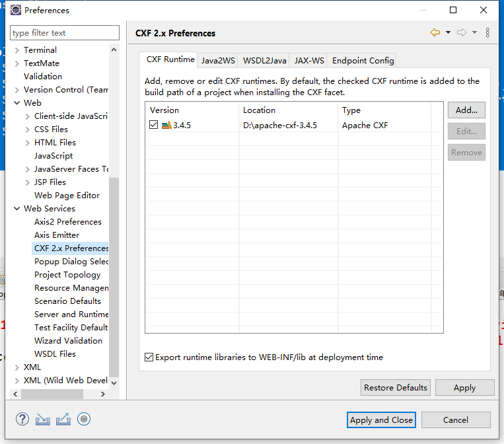The image size is (504, 444).
Task: Select Axis2 Preferences in the tree
Action: (x=68, y=222)
